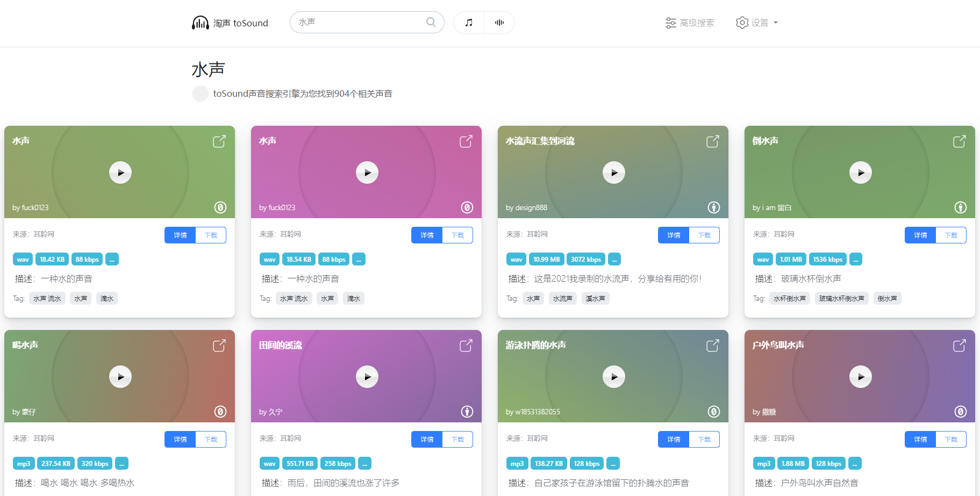Play the 水流声汇集到河流 sound
980x496 pixels.
coord(614,172)
